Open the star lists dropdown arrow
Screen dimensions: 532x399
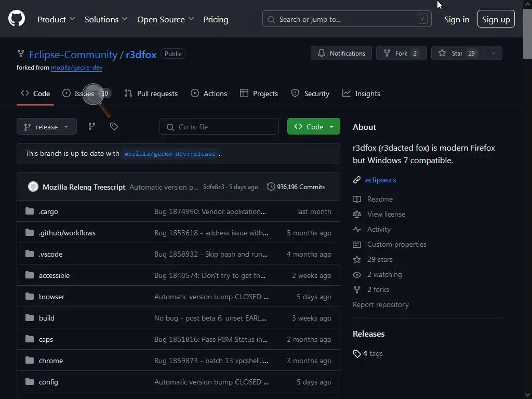[x=494, y=54]
